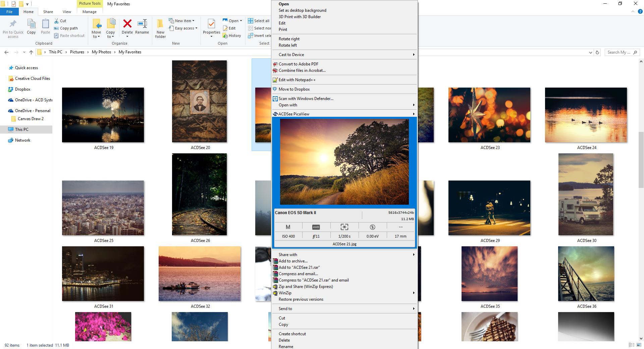Click Pictures in the breadcrumb path
644x349 pixels.
(x=77, y=52)
